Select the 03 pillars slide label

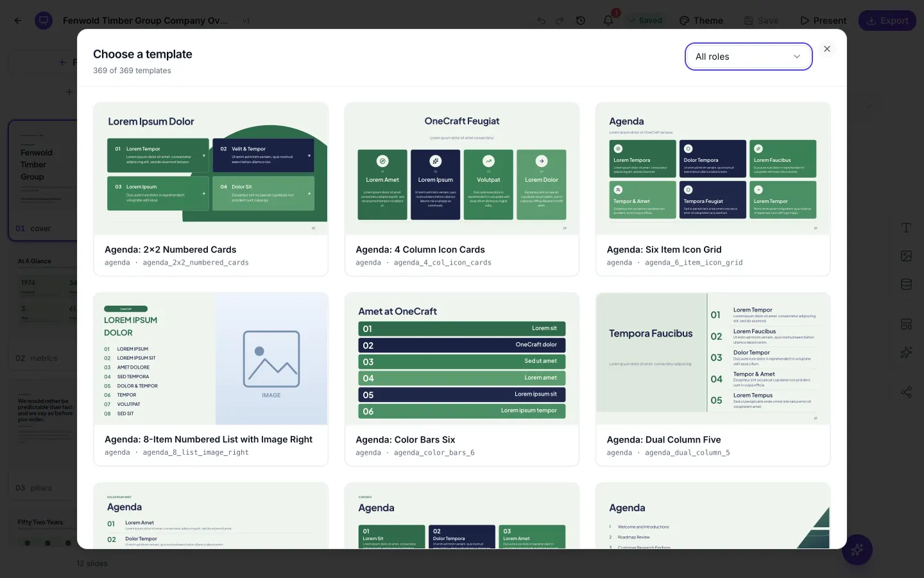(x=33, y=488)
